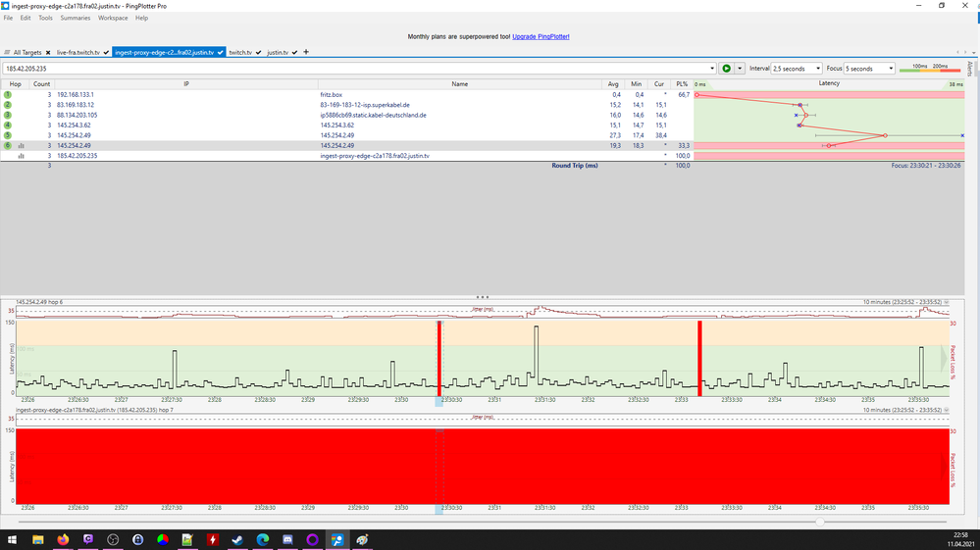Switch to the live-fra.twitch.tv tab
The width and height of the screenshot is (980, 550).
78,52
